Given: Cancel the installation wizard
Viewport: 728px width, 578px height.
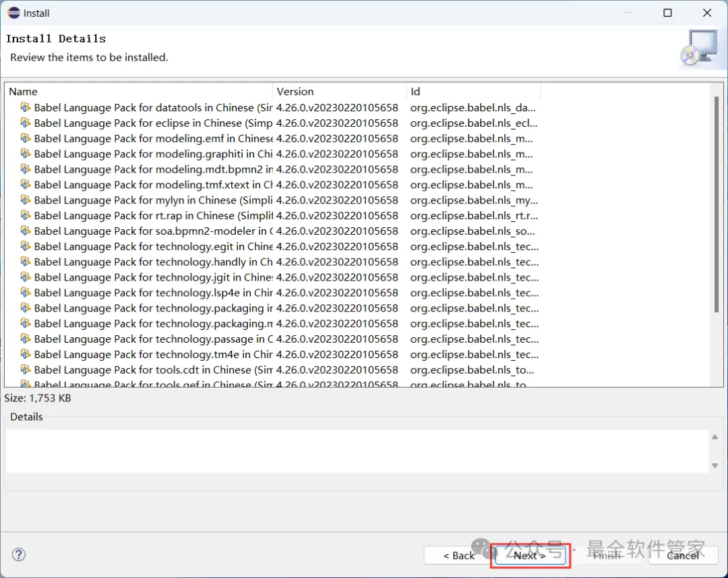Looking at the screenshot, I should 682,555.
